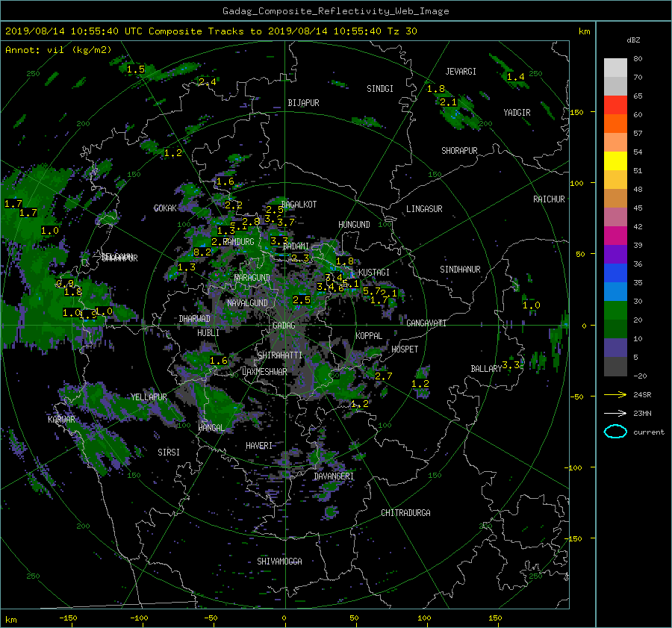Click the 8.2 VIL storm annotation

click(x=202, y=252)
